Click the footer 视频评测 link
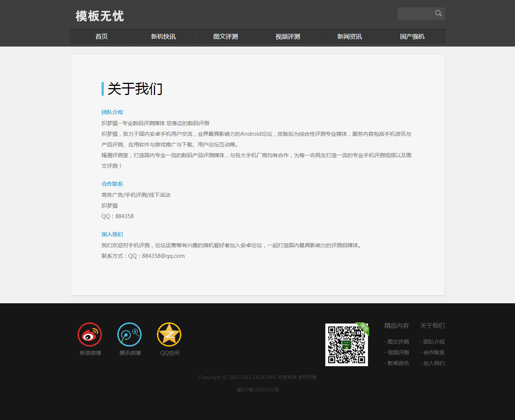The width and height of the screenshot is (515, 420). tap(398, 352)
